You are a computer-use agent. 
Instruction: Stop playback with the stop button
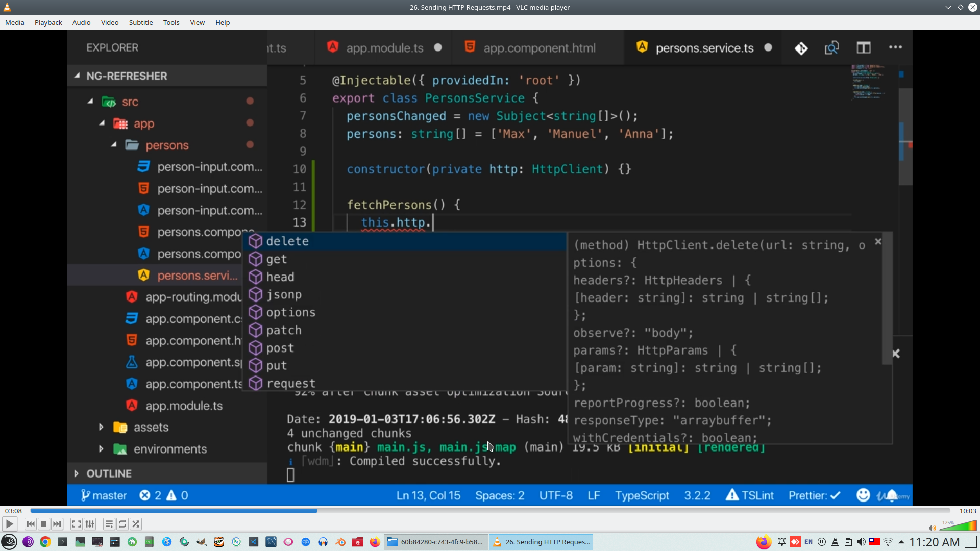(44, 524)
